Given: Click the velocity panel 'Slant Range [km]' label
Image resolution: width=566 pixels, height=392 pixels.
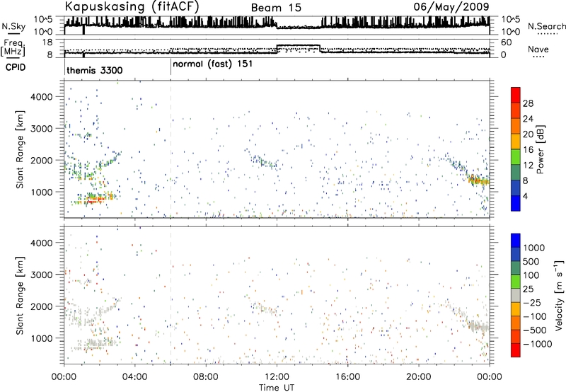Looking at the screenshot, I should (x=20, y=295).
